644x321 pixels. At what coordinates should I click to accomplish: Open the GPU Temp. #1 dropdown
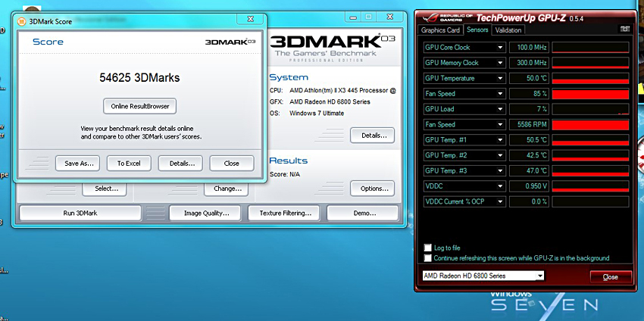[500, 140]
